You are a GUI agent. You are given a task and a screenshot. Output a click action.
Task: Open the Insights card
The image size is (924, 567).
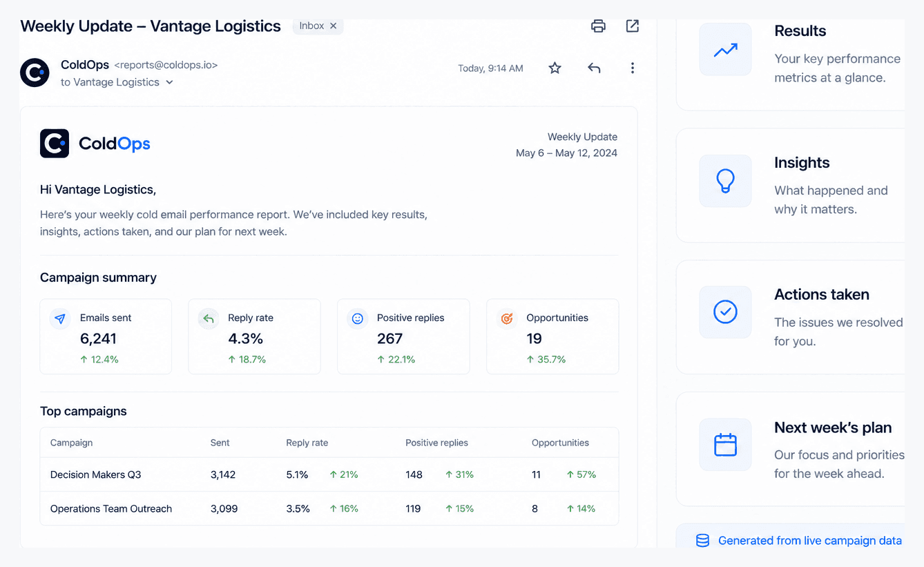click(791, 185)
